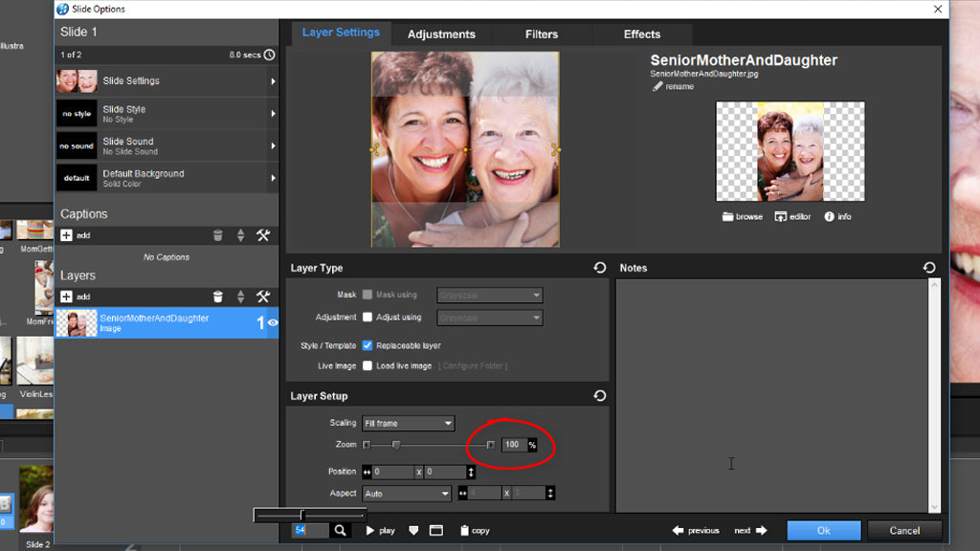Reset the Layer Setup section
Viewport: 980px width, 551px height.
[600, 395]
